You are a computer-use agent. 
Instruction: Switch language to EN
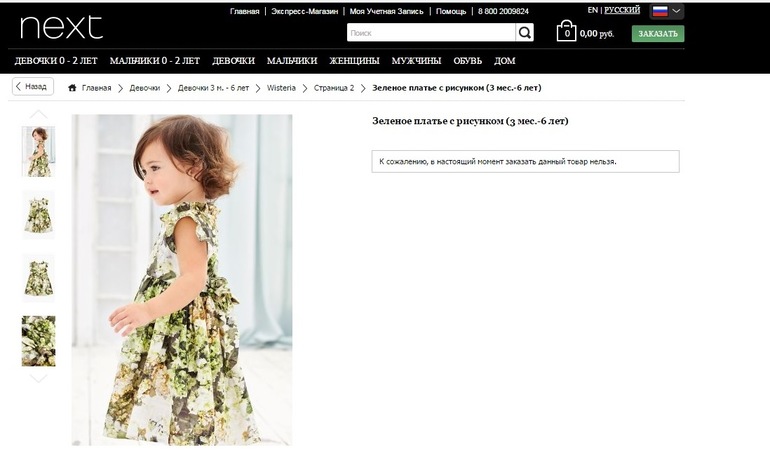tap(593, 10)
